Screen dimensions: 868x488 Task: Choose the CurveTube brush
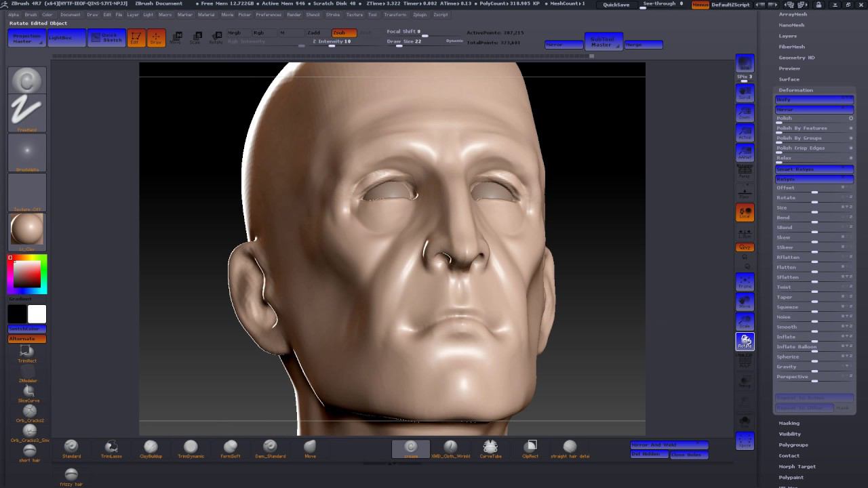coord(490,447)
